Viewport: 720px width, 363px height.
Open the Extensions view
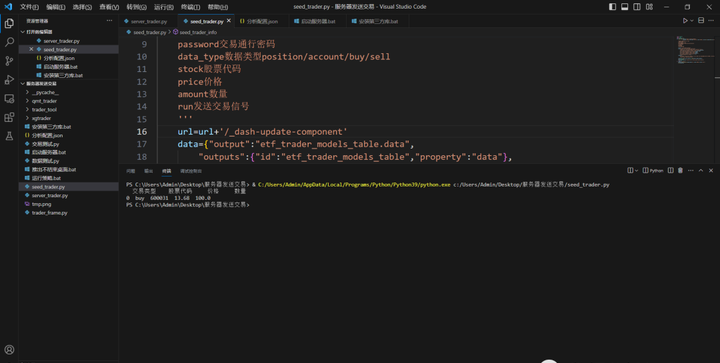(x=9, y=117)
